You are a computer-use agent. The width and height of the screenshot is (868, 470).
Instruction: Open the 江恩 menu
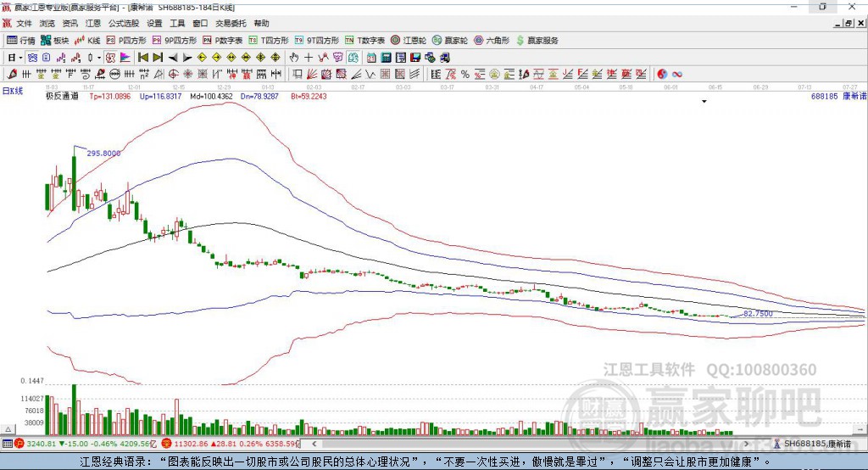pyautogui.click(x=93, y=23)
